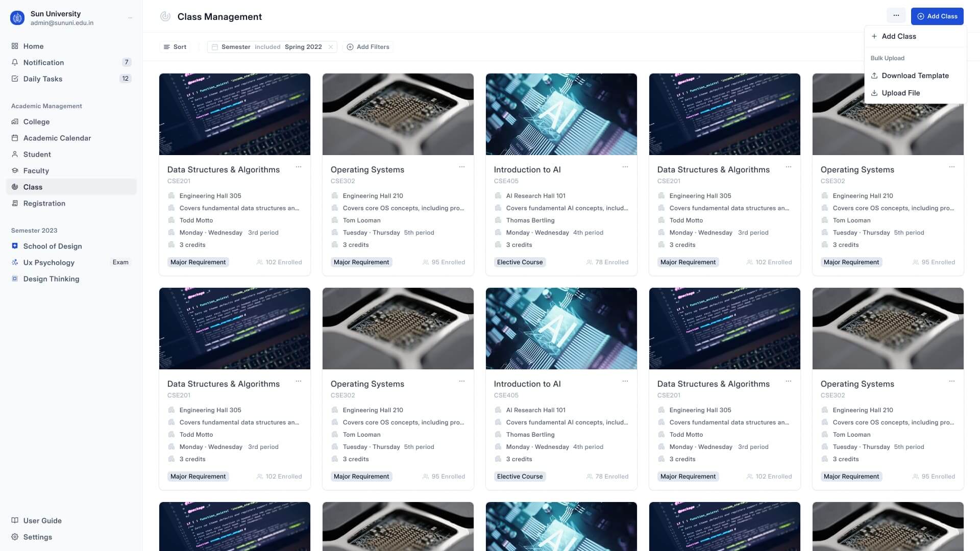Open the User Guide book icon
The image size is (980, 551).
point(15,520)
